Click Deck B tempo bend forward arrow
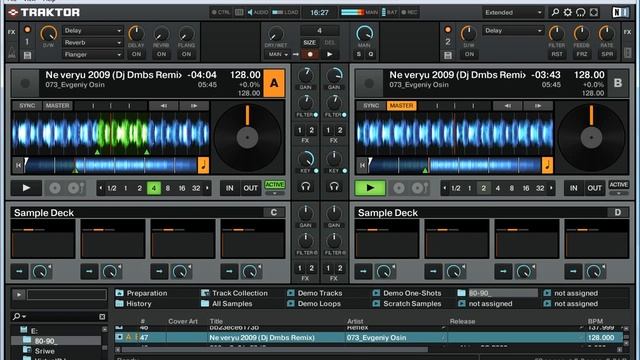The image size is (640, 360). coord(538,106)
